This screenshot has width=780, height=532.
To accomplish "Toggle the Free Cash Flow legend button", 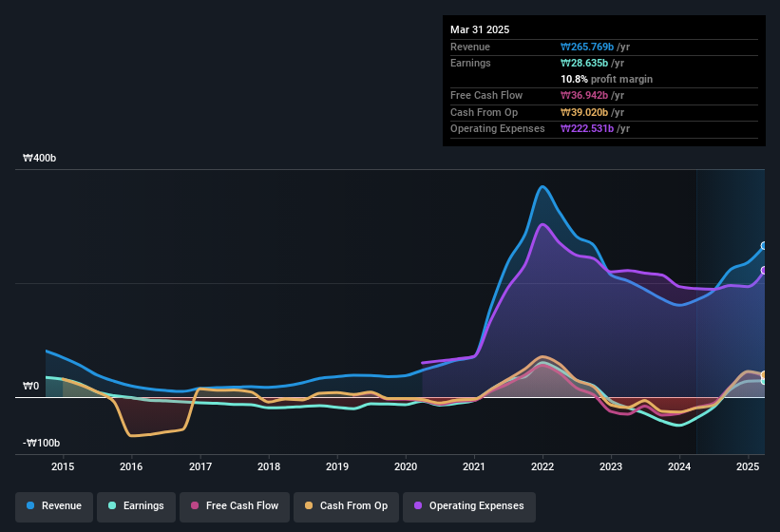I will (x=235, y=506).
